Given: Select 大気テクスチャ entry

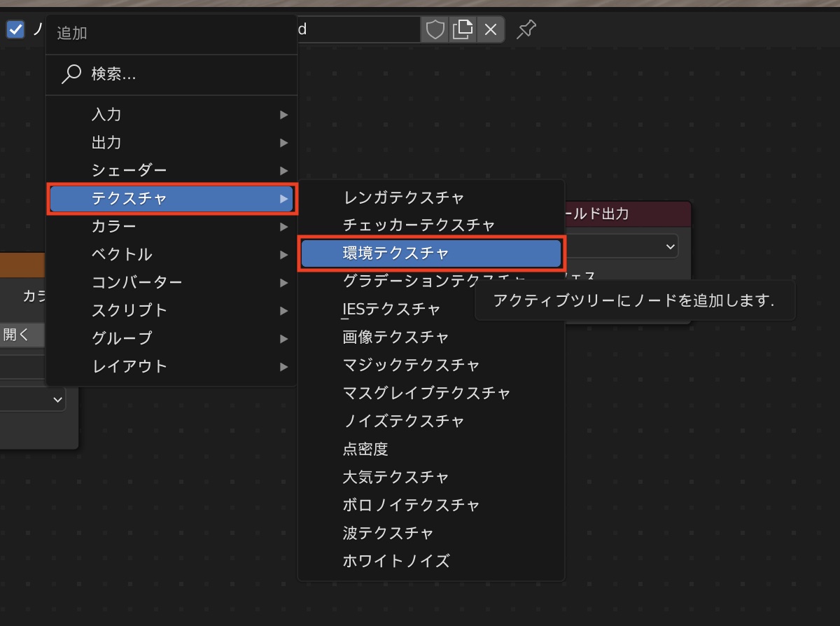Looking at the screenshot, I should (x=395, y=477).
